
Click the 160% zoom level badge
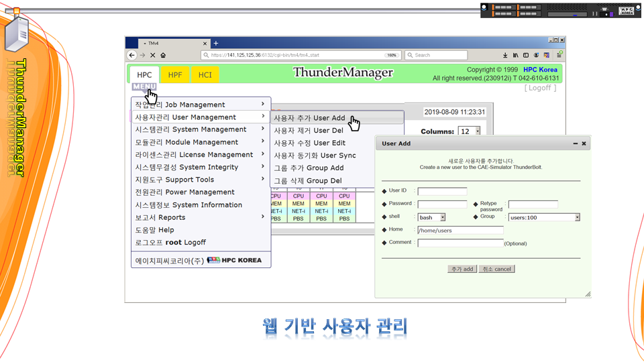[392, 55]
